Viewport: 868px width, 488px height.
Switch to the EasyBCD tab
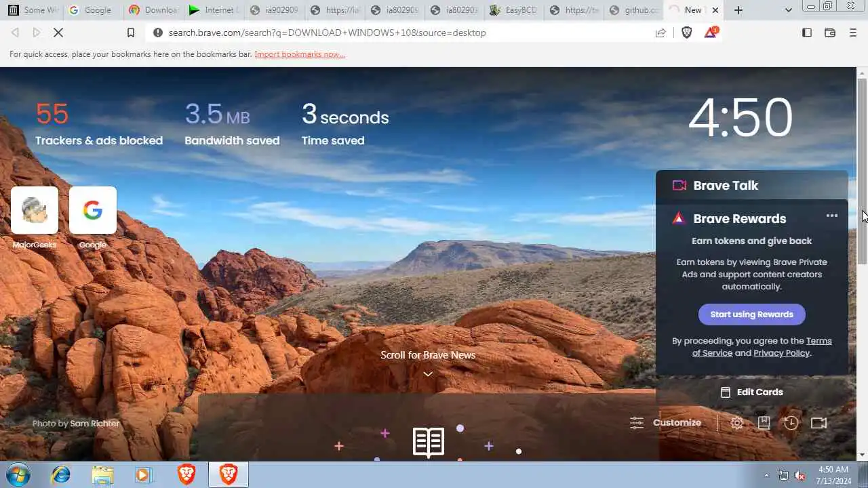coord(515,10)
